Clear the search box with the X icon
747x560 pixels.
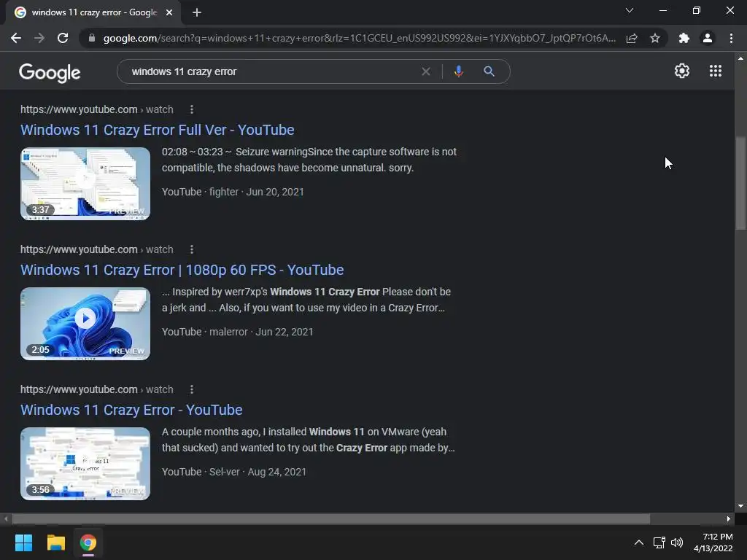click(x=426, y=71)
